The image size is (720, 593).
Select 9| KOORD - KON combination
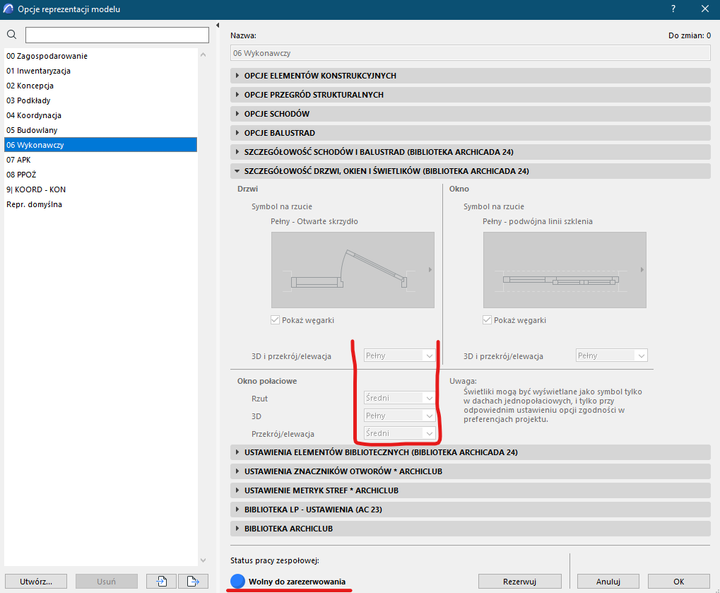click(101, 189)
